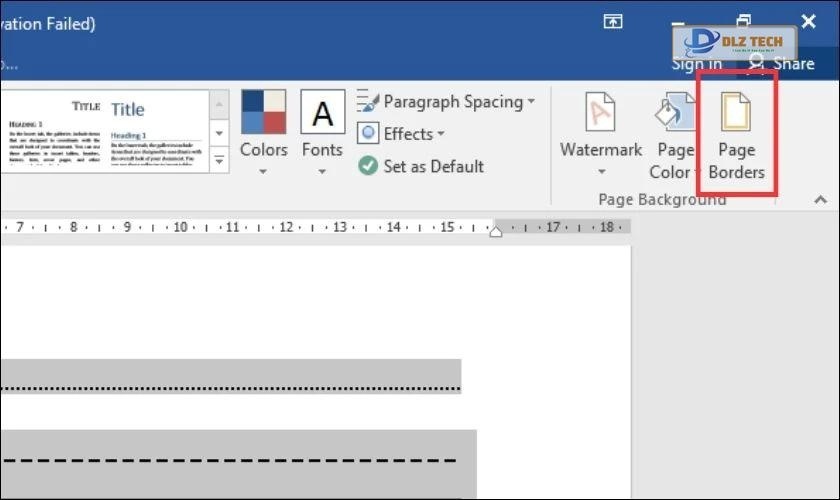Select the right indent marker on ruler
This screenshot has width=840, height=500.
[x=495, y=231]
